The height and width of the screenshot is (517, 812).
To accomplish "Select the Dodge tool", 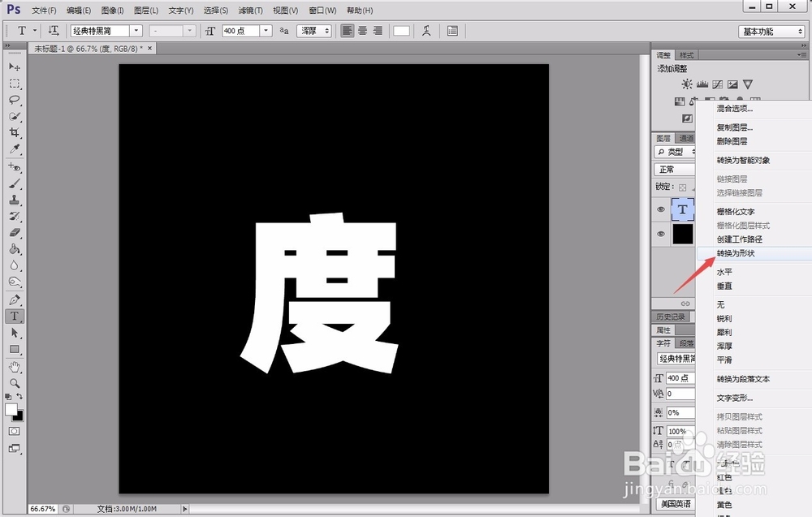I will click(15, 282).
